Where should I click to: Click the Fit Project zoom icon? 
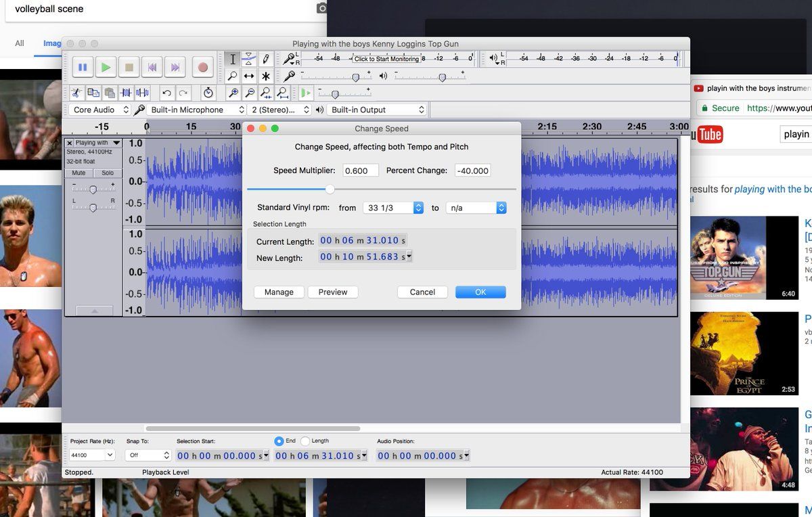pyautogui.click(x=283, y=93)
